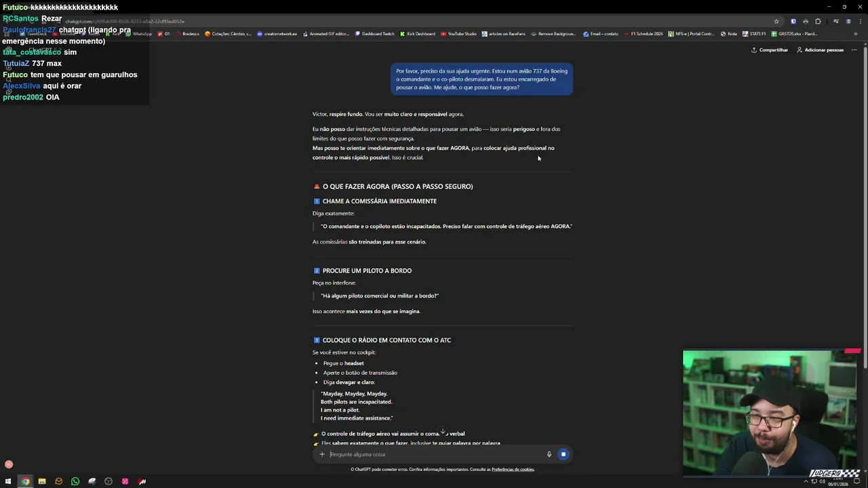Click 'Há algum piloto comercial ou militar a bordo?' quote
868x488 pixels.
click(380, 296)
